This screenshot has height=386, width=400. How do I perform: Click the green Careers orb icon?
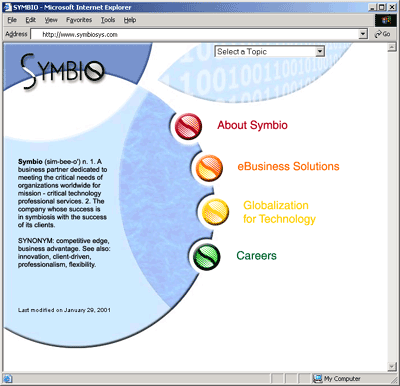(x=207, y=257)
